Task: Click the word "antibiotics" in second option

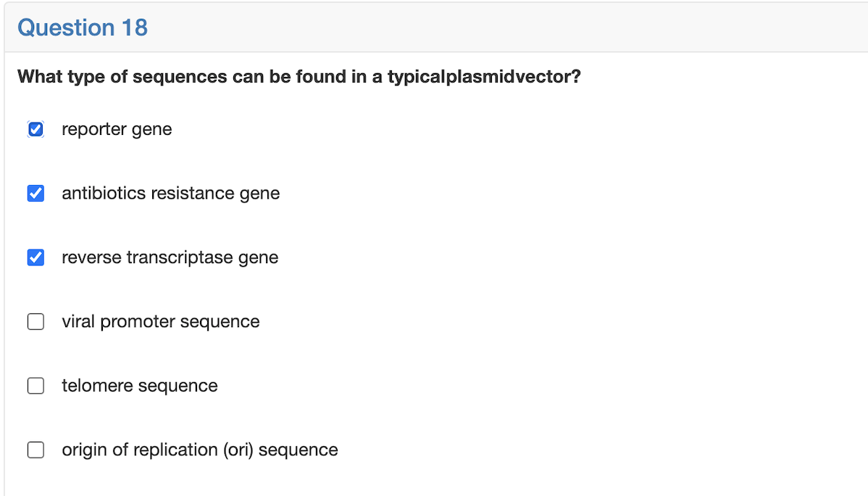Action: click(104, 194)
